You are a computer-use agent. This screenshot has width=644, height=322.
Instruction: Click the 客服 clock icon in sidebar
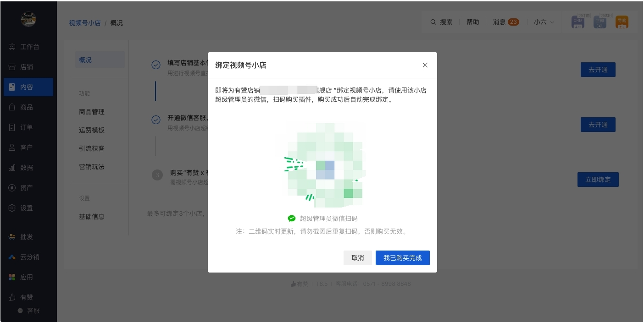tap(20, 311)
